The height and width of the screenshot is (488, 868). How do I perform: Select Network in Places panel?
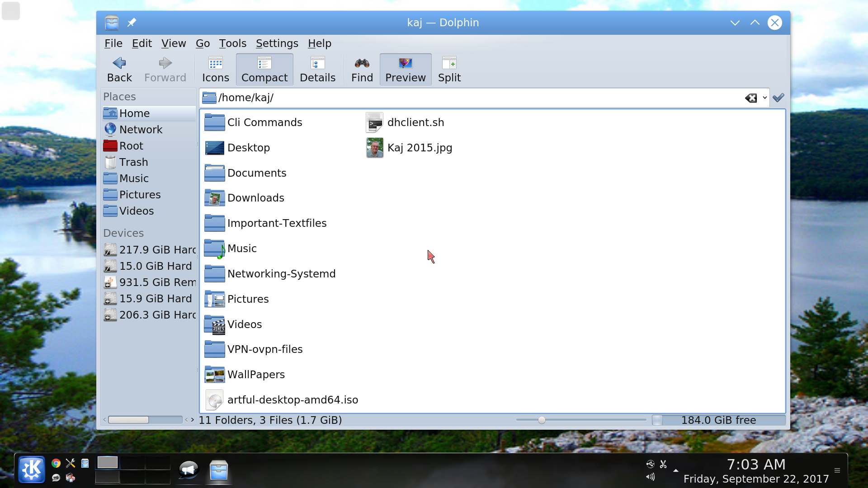(x=149, y=130)
